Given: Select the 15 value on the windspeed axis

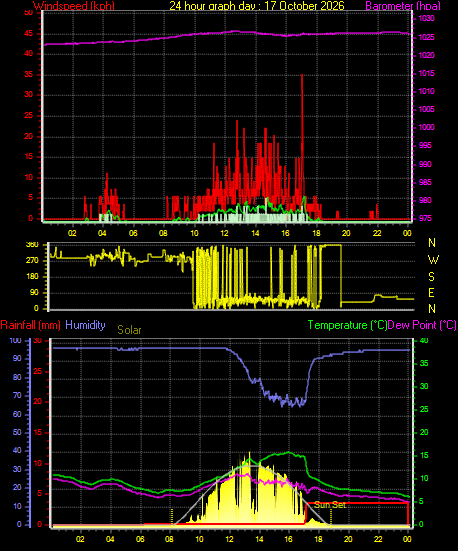Looking at the screenshot, I should tap(28, 157).
